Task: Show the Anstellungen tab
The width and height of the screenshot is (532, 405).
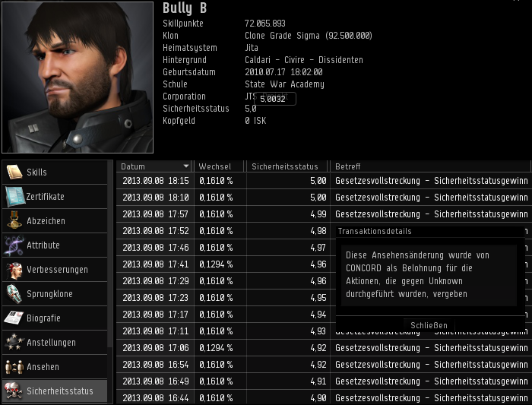Action: [x=55, y=342]
